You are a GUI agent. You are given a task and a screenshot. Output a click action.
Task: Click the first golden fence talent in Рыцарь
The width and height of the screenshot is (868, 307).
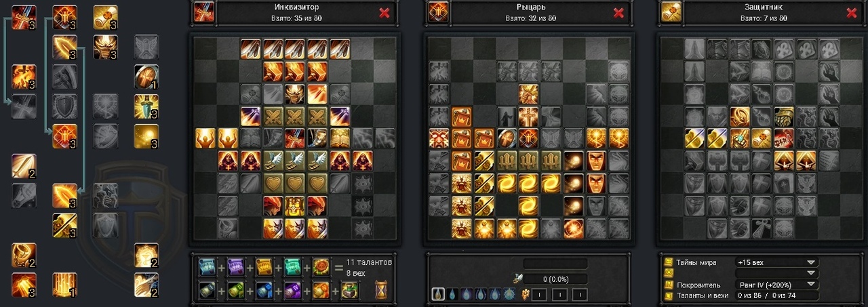point(507,161)
